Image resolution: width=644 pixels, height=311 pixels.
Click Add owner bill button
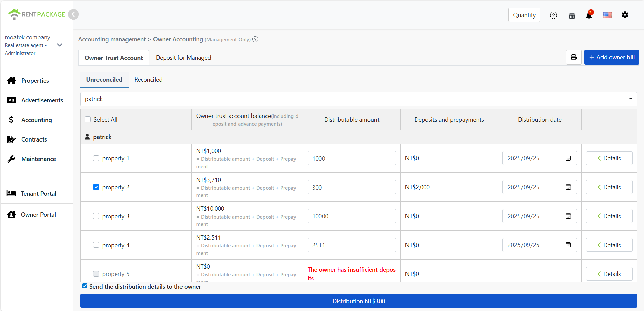click(x=611, y=57)
